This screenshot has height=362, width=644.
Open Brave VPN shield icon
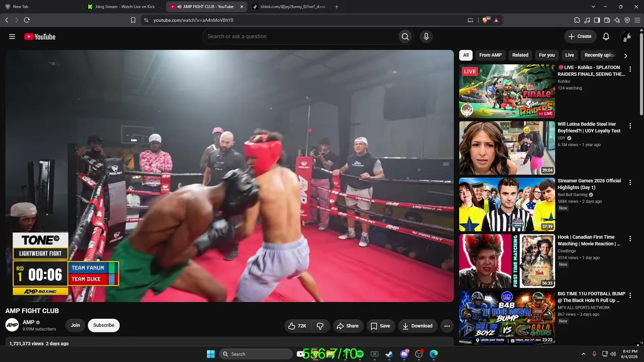[x=627, y=20]
